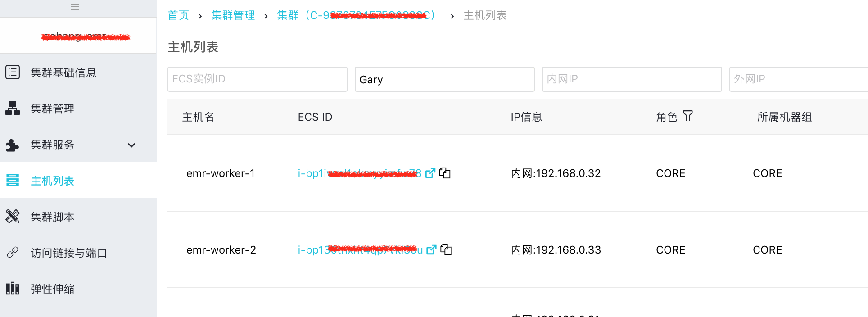Go to 首页 breadcrumb link
Viewport: 868px width, 317px height.
coord(178,15)
